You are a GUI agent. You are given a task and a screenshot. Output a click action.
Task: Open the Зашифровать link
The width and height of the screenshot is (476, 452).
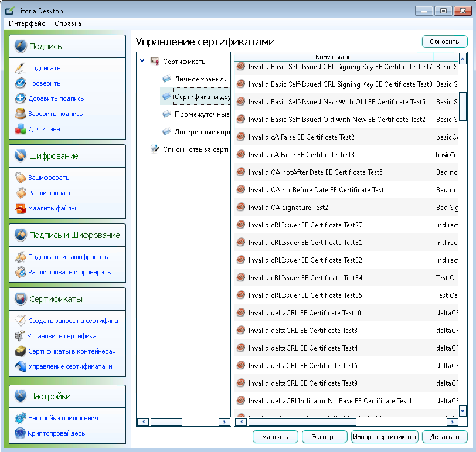coord(49,178)
